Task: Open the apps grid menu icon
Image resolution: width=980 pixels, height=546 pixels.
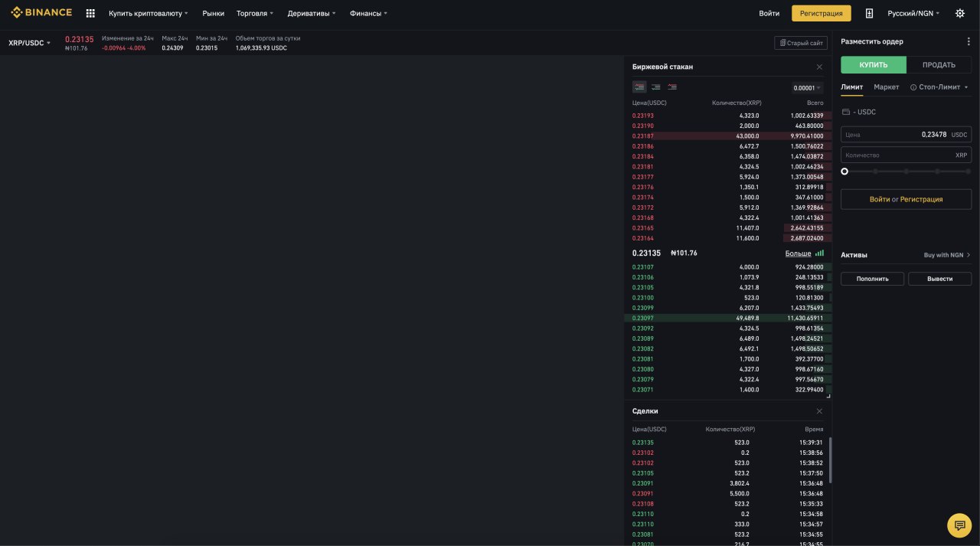Action: [90, 13]
